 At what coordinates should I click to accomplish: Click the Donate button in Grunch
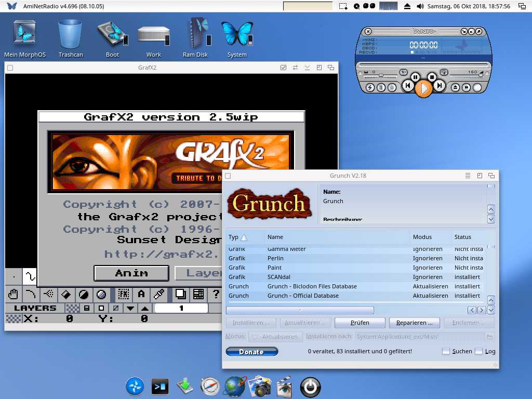pyautogui.click(x=251, y=351)
